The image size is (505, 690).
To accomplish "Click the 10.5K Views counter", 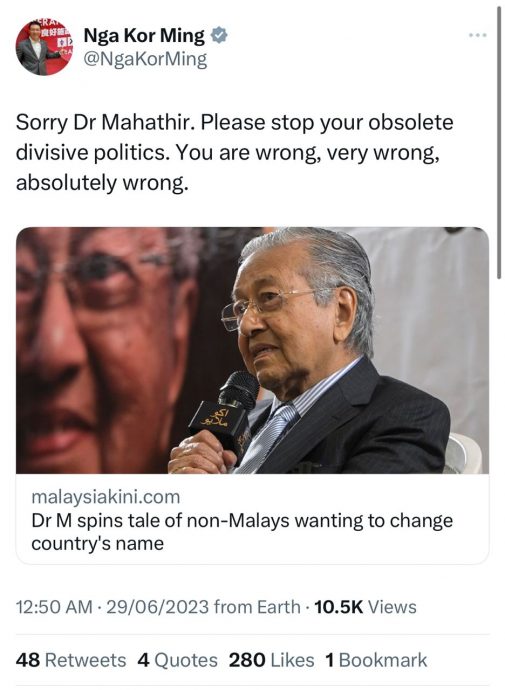I will coord(365,607).
